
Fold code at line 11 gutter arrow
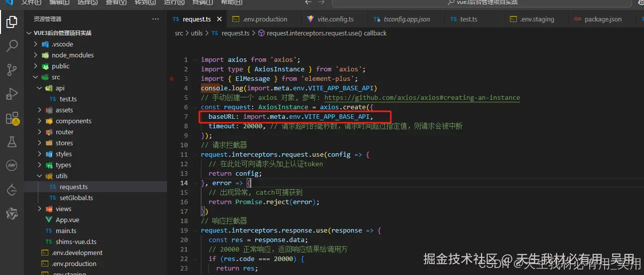click(195, 154)
